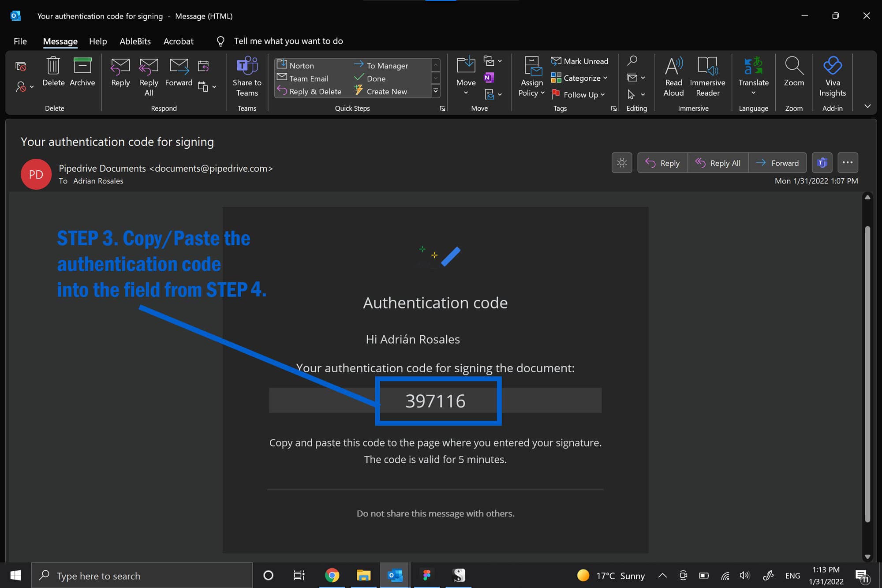This screenshot has width=882, height=588.
Task: Choose Reply All in ribbon
Action: tap(149, 77)
